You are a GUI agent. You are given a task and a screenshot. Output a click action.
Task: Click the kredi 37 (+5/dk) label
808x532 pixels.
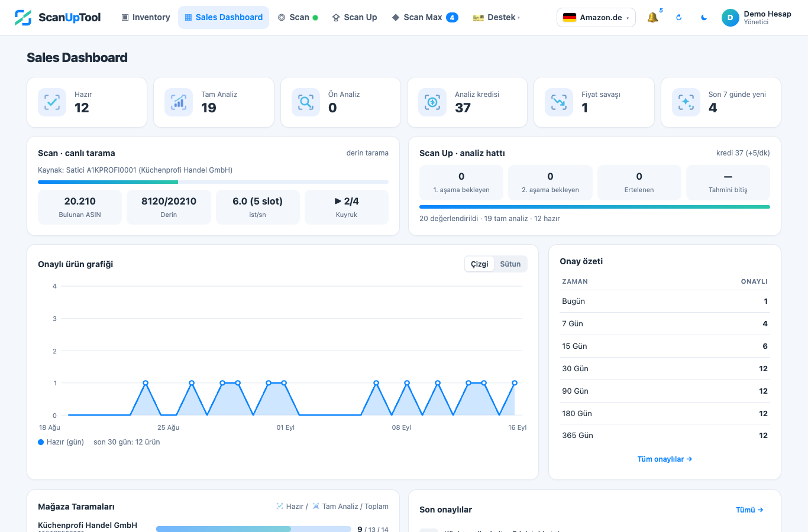tap(743, 153)
